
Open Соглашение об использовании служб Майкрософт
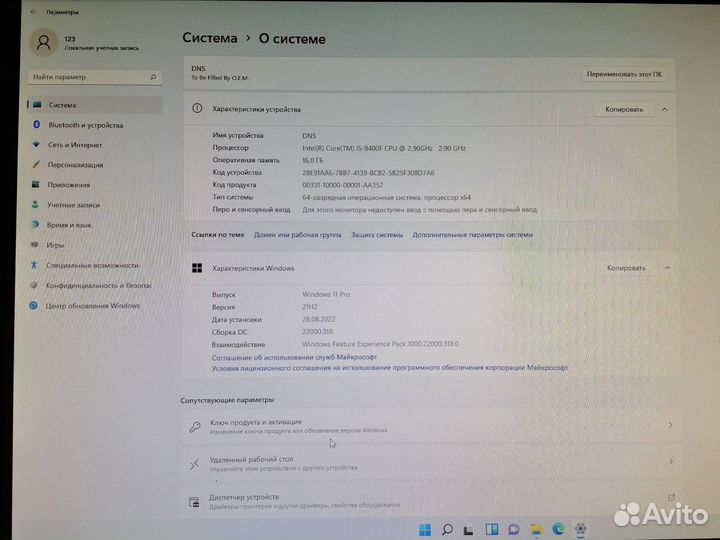point(294,357)
